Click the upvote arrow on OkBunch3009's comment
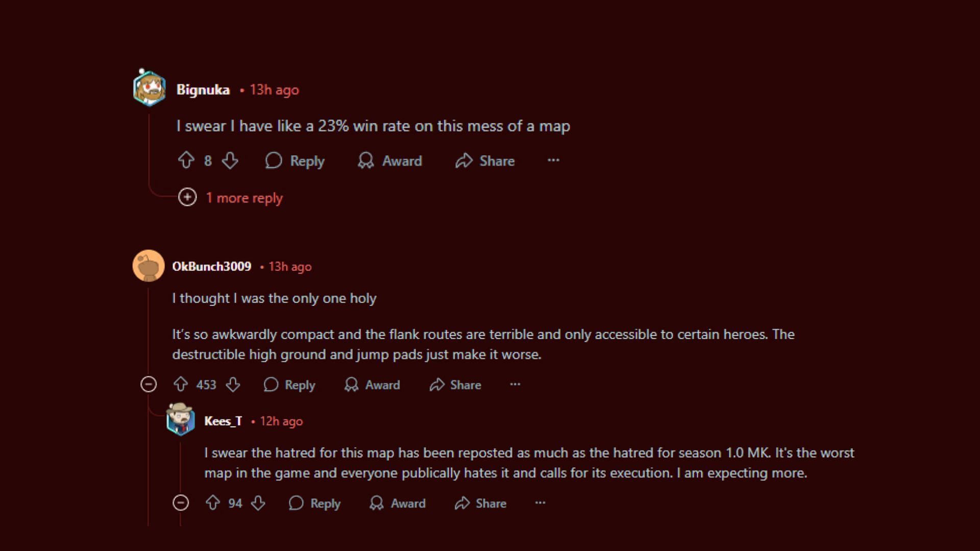 [179, 385]
